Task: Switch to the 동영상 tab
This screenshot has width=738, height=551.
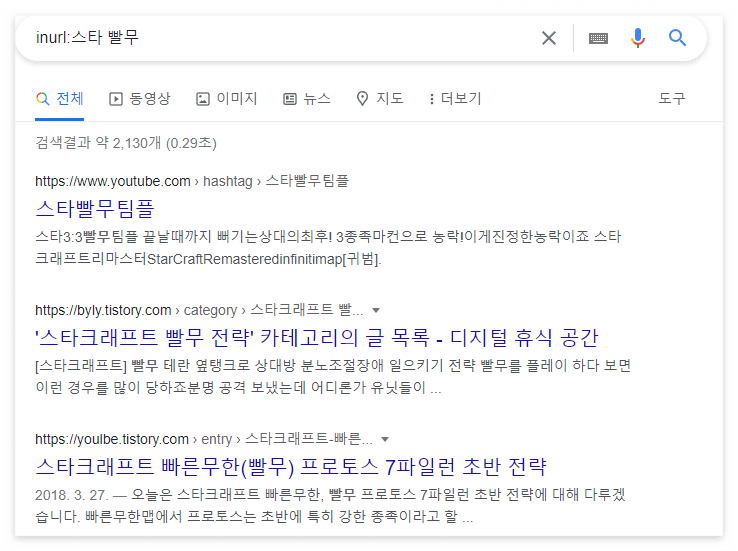Action: pos(139,99)
